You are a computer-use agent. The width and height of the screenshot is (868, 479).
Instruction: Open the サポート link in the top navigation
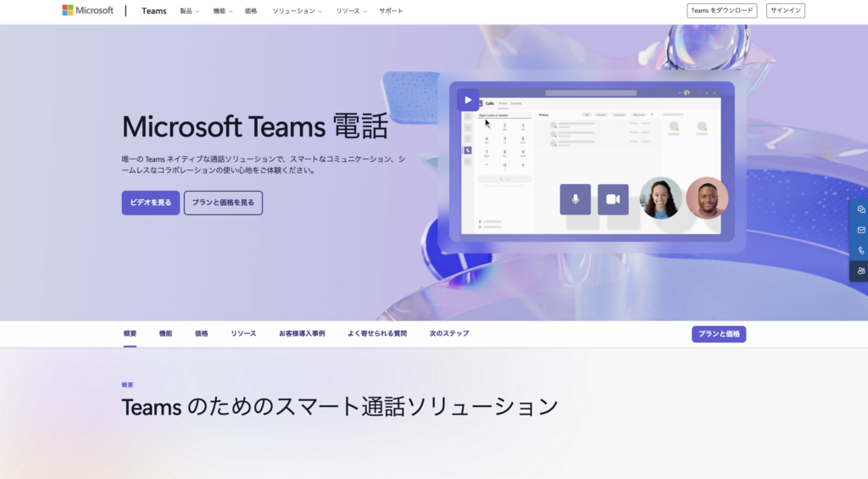pos(391,11)
